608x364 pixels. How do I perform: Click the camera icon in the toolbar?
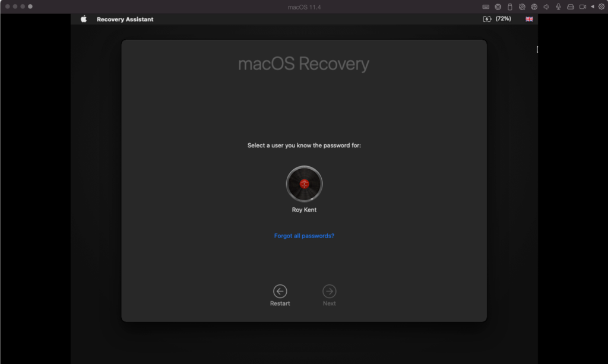coord(582,7)
